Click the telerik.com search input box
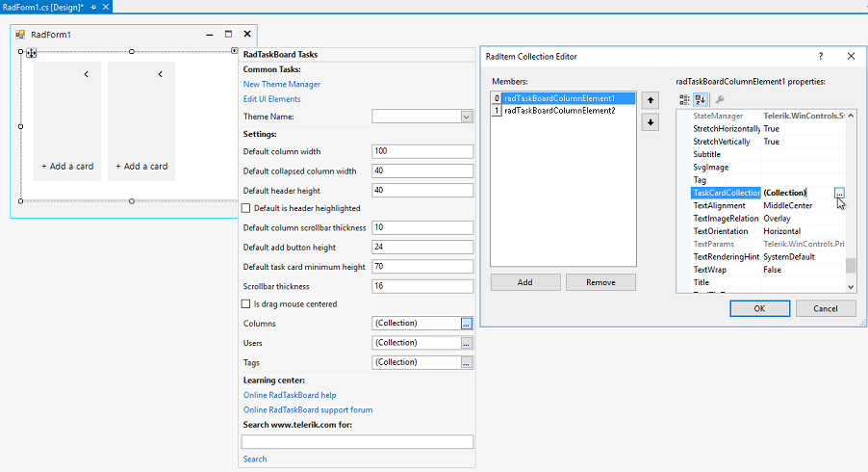868x472 pixels. (357, 441)
